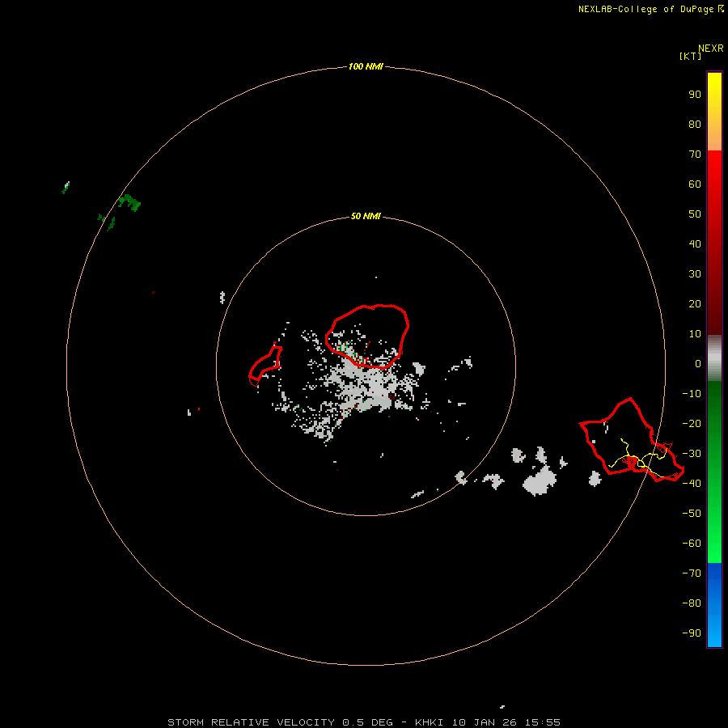Viewport: 728px width, 728px height.
Task: Click the yellow road lines inside the eastern island outline
Action: [x=641, y=457]
